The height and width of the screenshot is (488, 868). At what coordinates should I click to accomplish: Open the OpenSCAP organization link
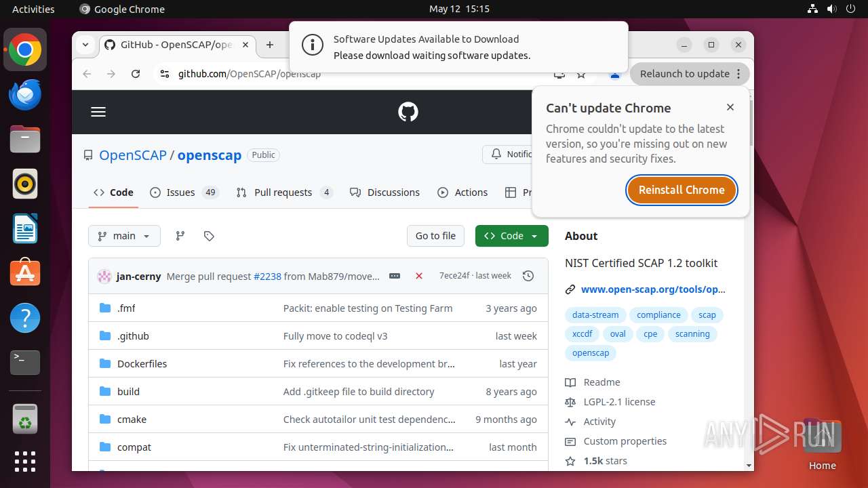pos(133,155)
